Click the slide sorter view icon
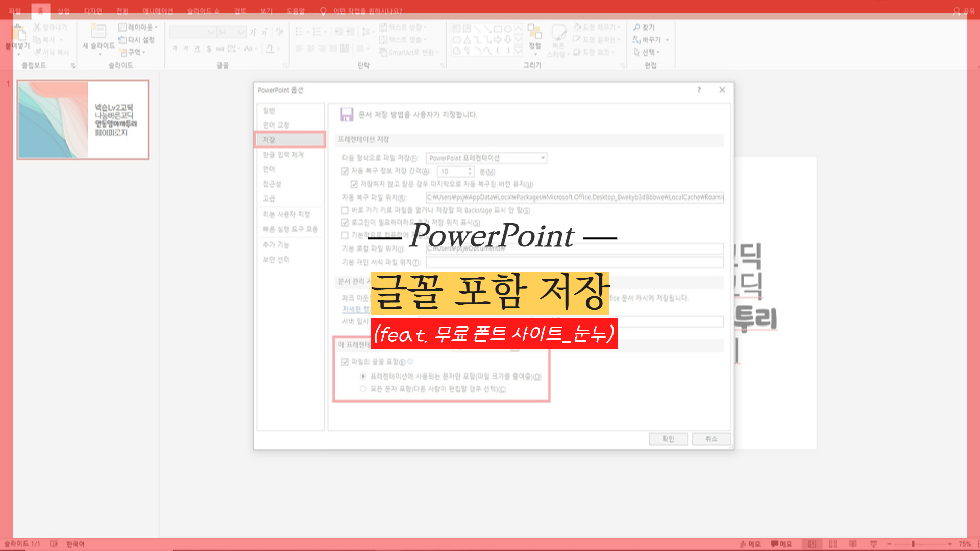Screen dimensions: 980x551 point(832,544)
